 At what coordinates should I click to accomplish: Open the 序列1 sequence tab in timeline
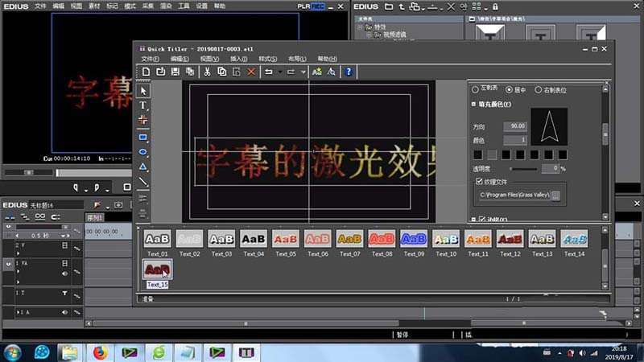(x=94, y=217)
